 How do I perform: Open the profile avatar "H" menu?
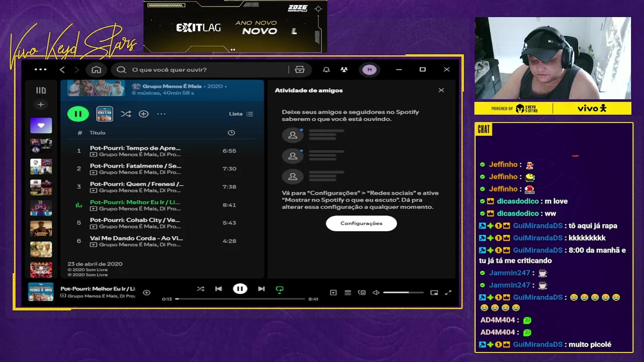pos(369,69)
